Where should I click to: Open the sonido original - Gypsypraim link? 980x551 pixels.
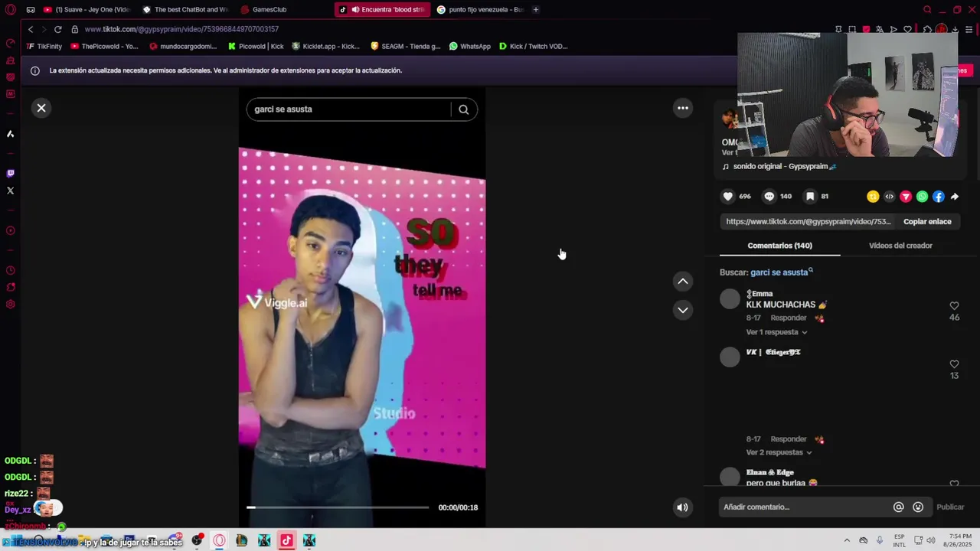click(x=785, y=167)
